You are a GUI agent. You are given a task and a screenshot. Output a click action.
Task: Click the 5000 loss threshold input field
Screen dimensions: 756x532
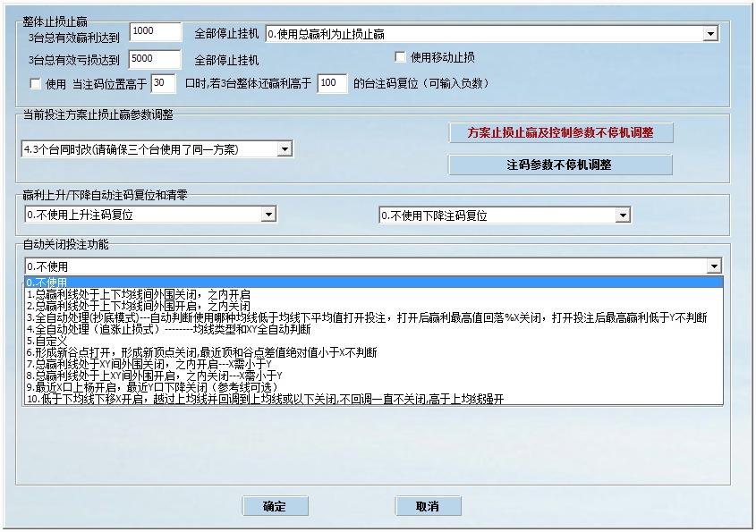155,58
